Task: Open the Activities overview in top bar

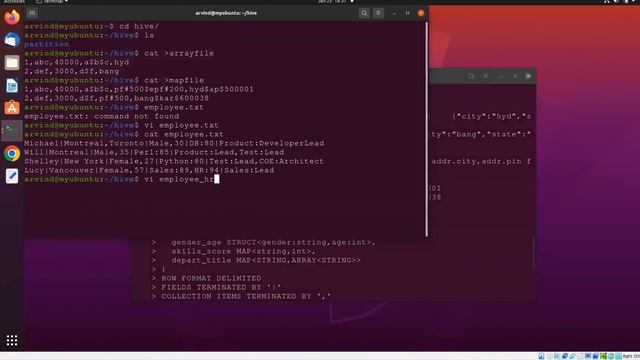Action: [x=14, y=2]
